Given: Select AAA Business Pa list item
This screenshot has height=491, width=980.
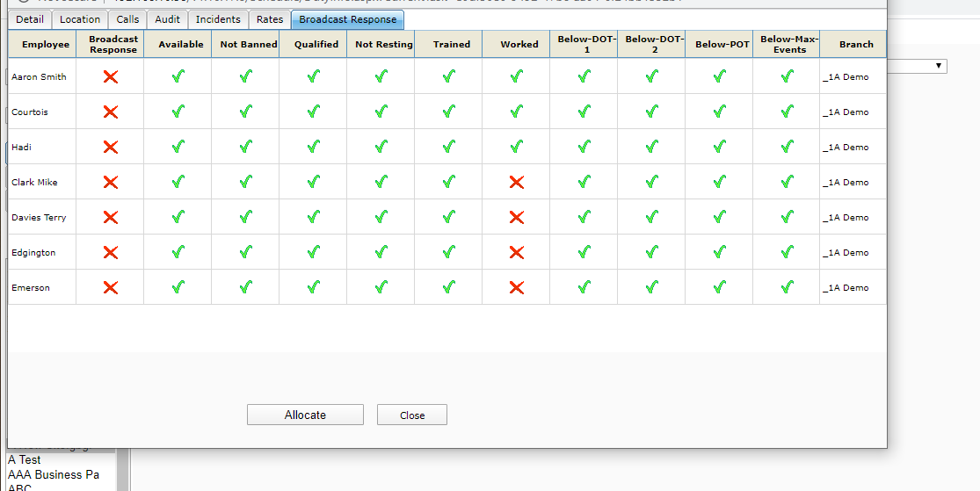Looking at the screenshot, I should coord(54,475).
